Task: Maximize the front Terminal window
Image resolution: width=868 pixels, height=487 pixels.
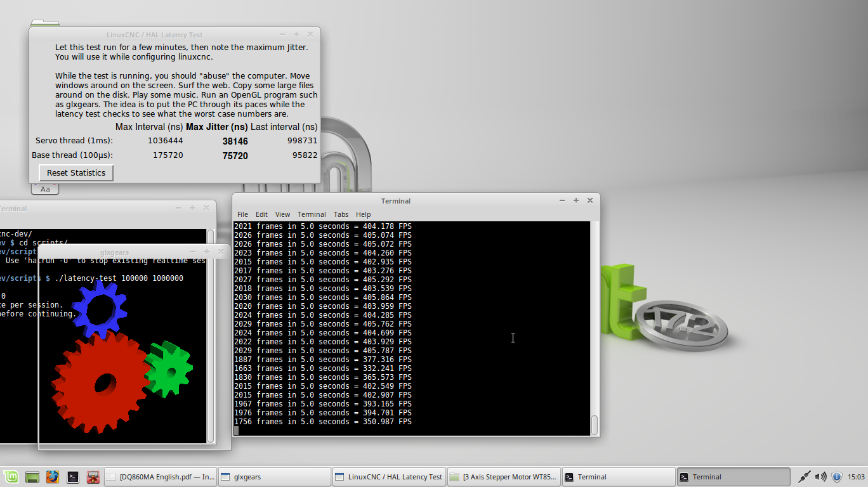Action: click(576, 200)
